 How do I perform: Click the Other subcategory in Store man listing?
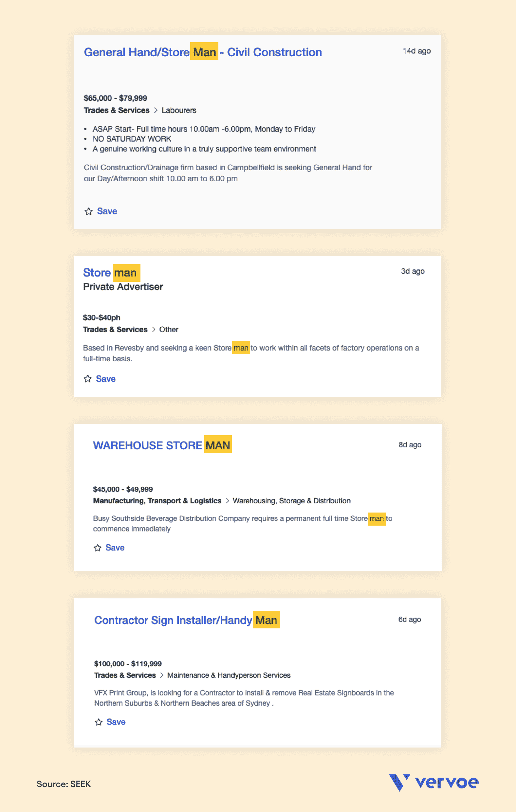coord(169,330)
